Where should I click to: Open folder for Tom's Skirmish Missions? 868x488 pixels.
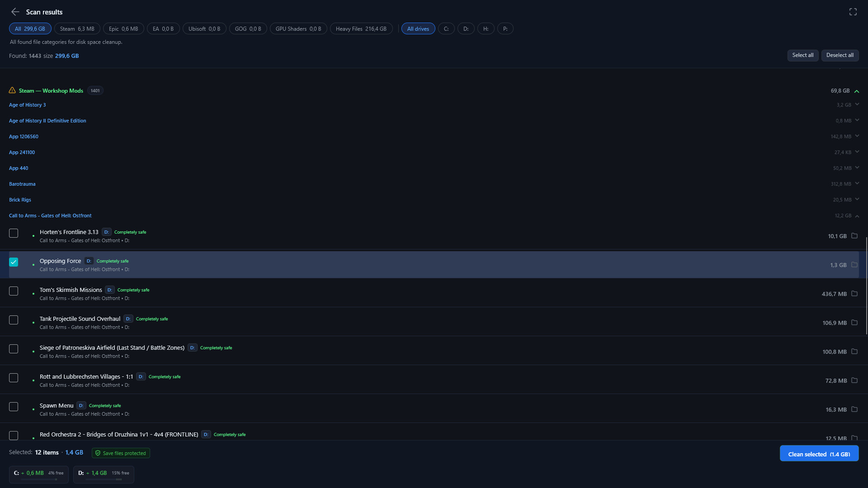click(854, 294)
